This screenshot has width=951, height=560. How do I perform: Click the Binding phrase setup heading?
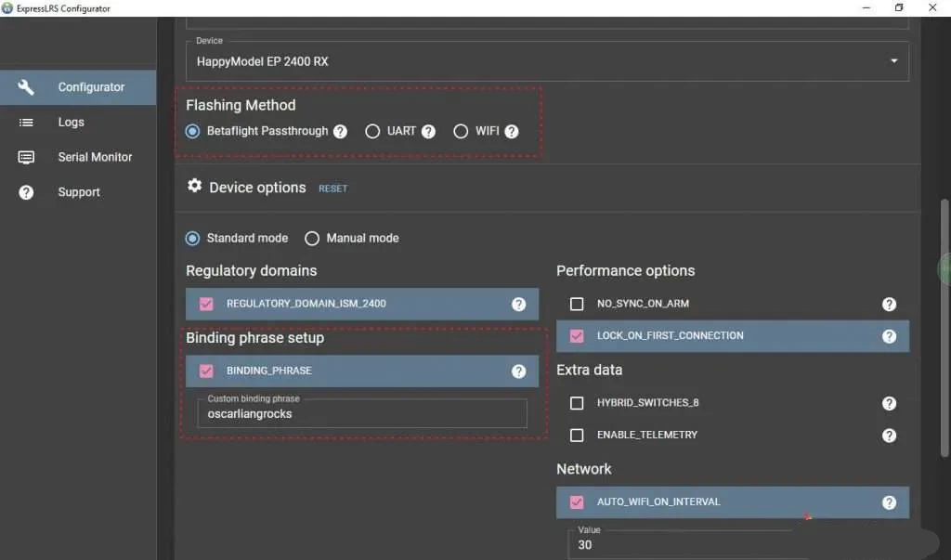pyautogui.click(x=254, y=337)
